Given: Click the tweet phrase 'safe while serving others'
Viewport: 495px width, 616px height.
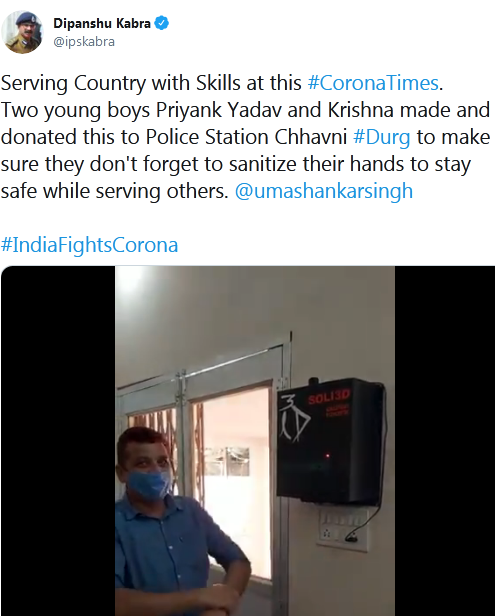Looking at the screenshot, I should (114, 191).
